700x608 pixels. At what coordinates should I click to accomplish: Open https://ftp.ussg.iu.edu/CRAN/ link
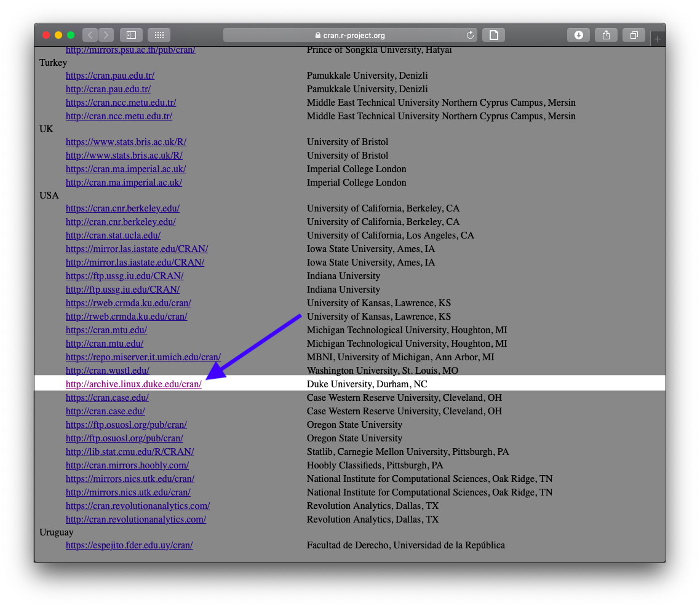tap(124, 275)
